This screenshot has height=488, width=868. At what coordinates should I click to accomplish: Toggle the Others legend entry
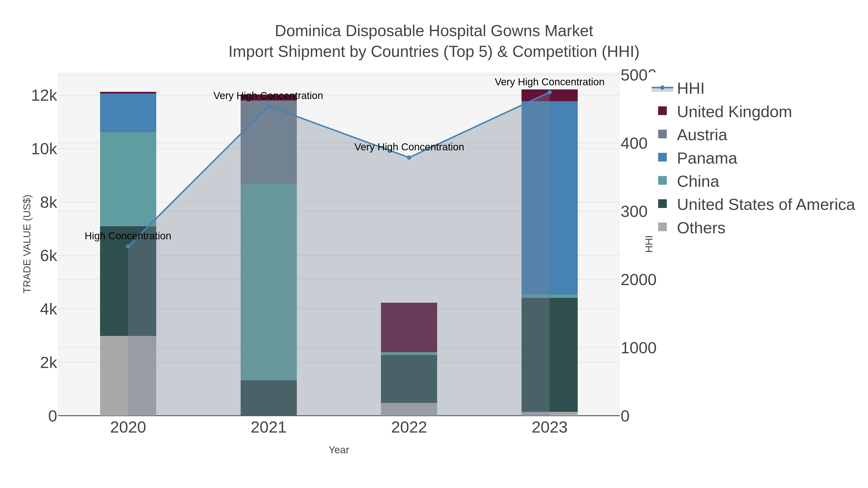(691, 228)
